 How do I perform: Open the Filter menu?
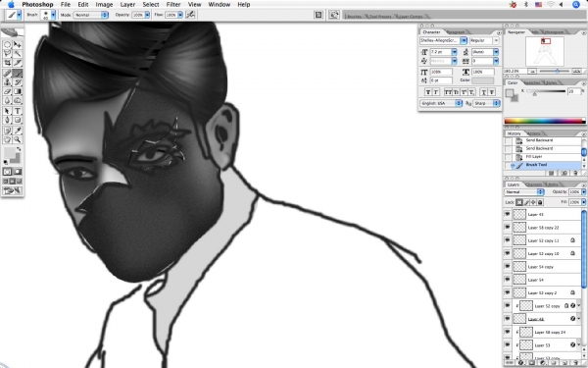tap(173, 5)
